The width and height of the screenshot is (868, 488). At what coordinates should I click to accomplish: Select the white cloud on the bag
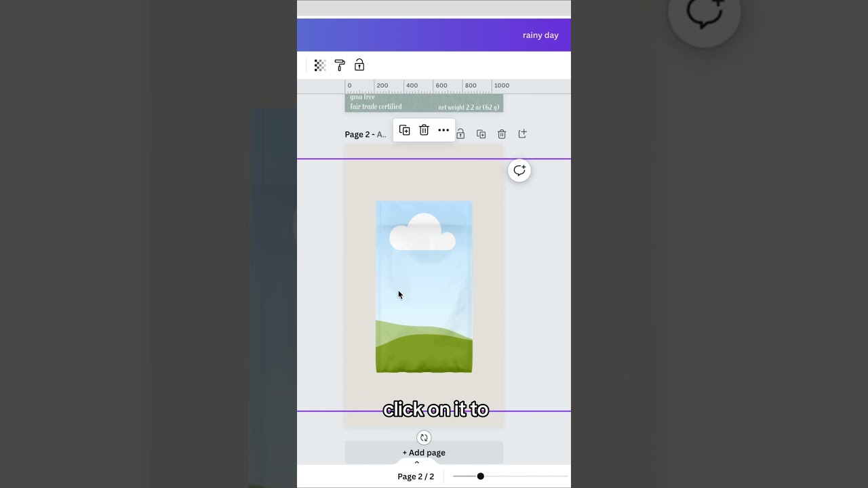click(x=422, y=232)
